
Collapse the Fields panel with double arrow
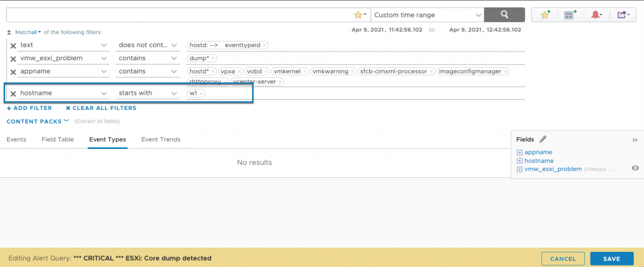tap(635, 140)
